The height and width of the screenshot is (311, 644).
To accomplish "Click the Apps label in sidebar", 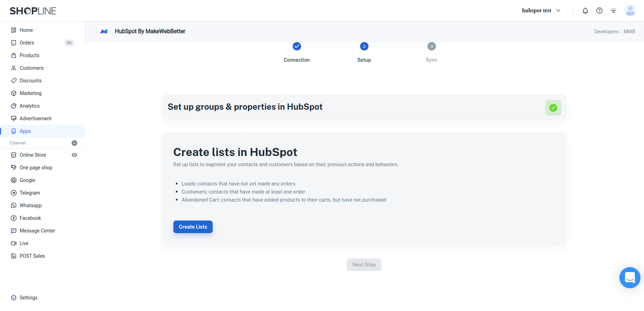I will [x=25, y=131].
